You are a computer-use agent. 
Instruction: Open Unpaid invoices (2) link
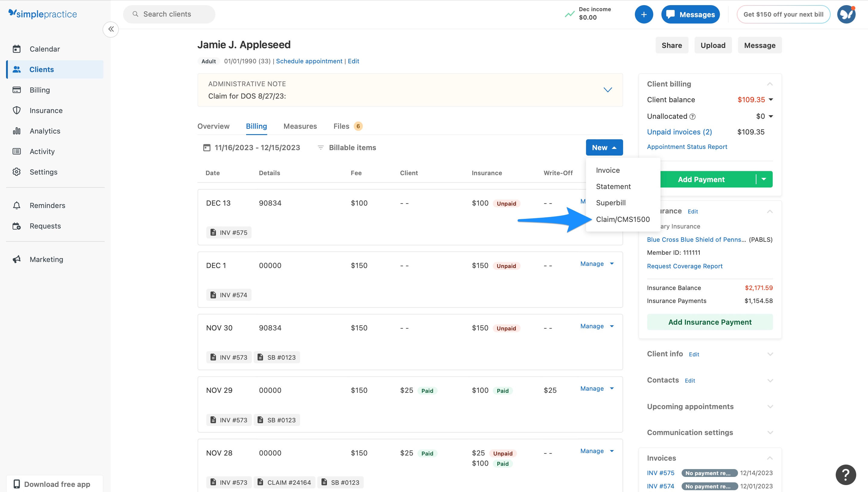[x=680, y=132]
